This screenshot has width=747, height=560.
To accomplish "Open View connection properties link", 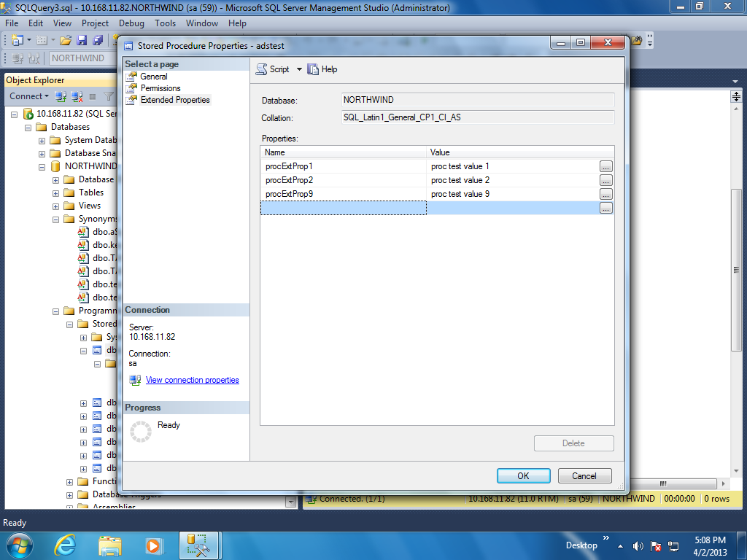I will 193,380.
